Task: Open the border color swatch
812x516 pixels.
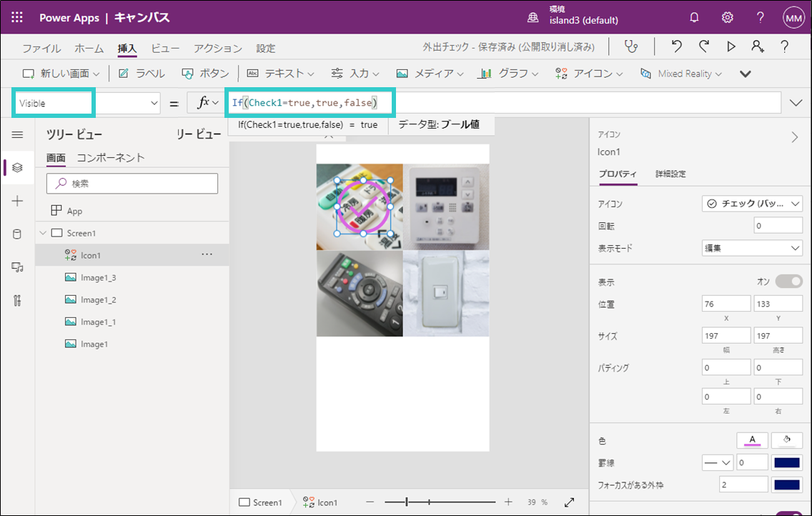Action: (786, 462)
